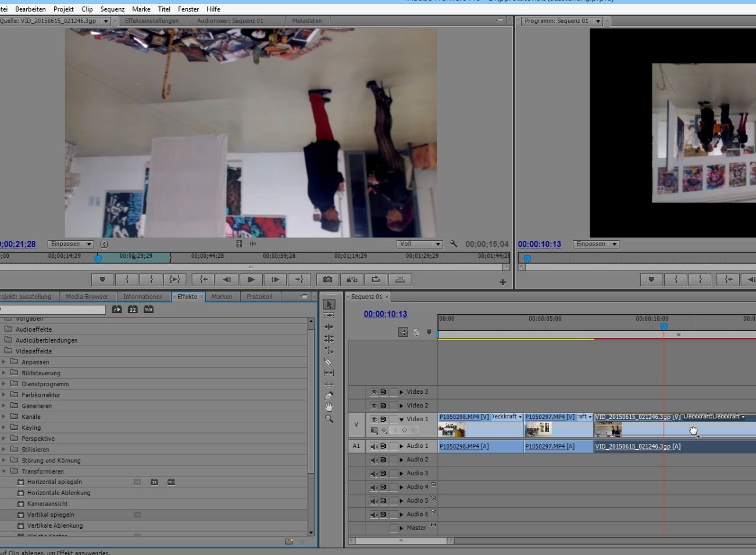Set Out point in source monitor
Screen dimensions: 756x555
click(151, 280)
